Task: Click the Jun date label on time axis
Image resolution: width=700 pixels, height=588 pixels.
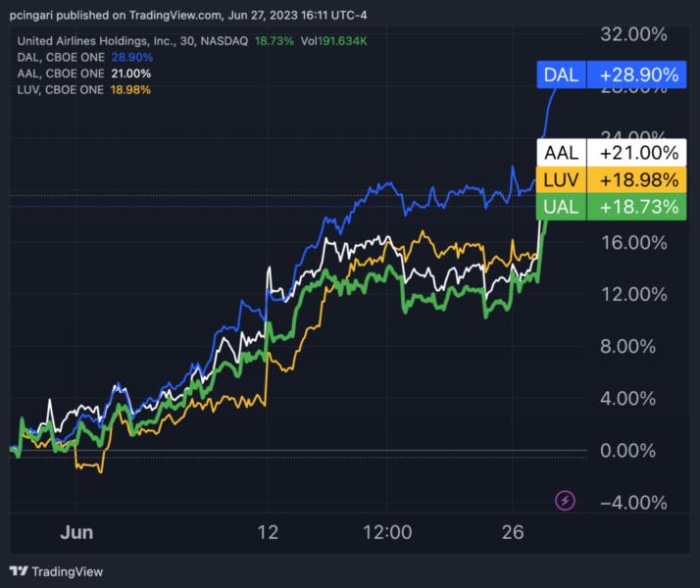Action: tap(76, 532)
